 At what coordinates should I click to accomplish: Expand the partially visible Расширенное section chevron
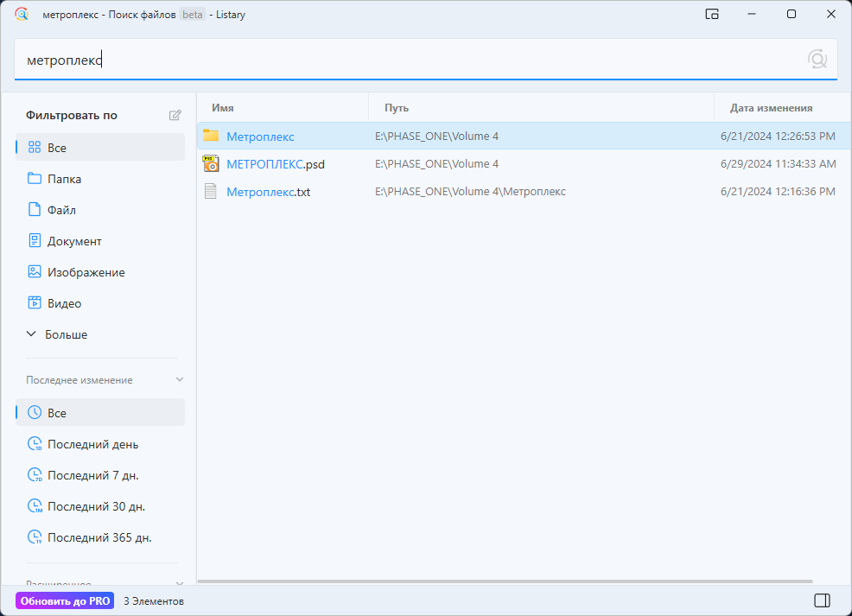[180, 583]
